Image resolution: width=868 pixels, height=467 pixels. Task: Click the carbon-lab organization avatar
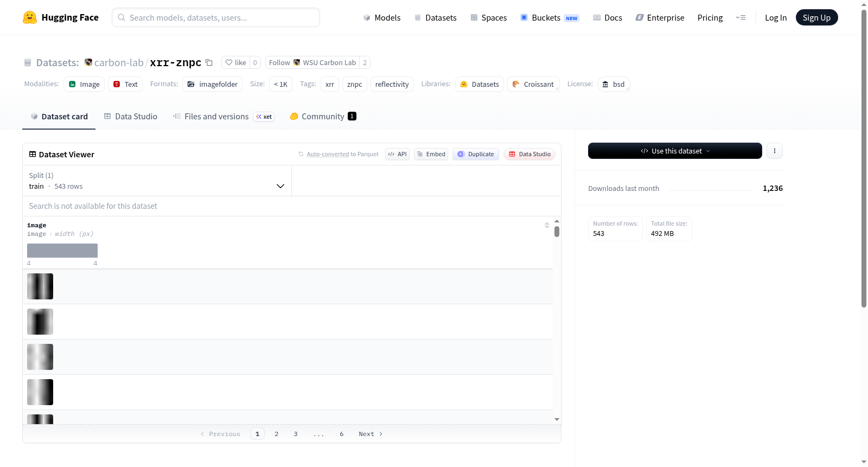(88, 62)
